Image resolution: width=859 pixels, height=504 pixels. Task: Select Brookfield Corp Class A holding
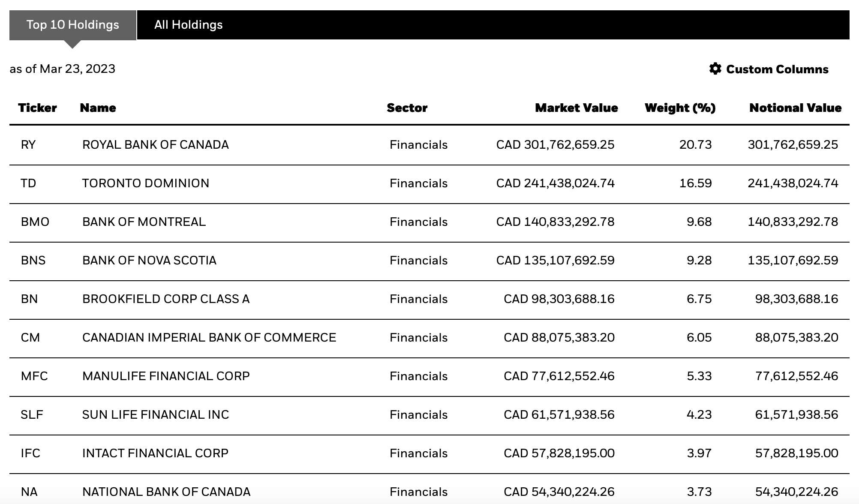tap(429, 299)
